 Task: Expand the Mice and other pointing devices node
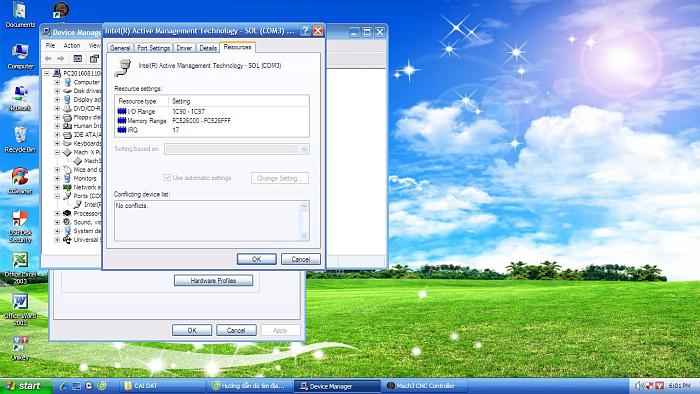(57, 170)
